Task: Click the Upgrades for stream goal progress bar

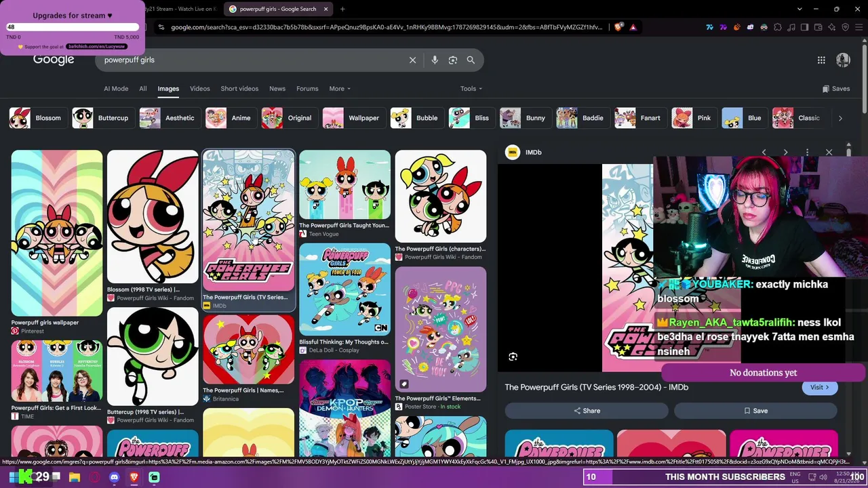Action: pos(73,27)
